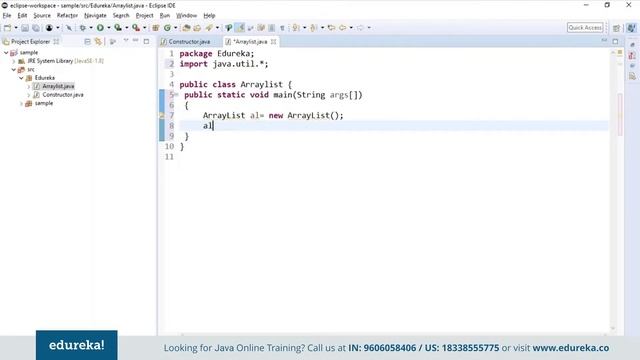
Task: Click Collapse All in Project Explorer
Action: (87, 42)
